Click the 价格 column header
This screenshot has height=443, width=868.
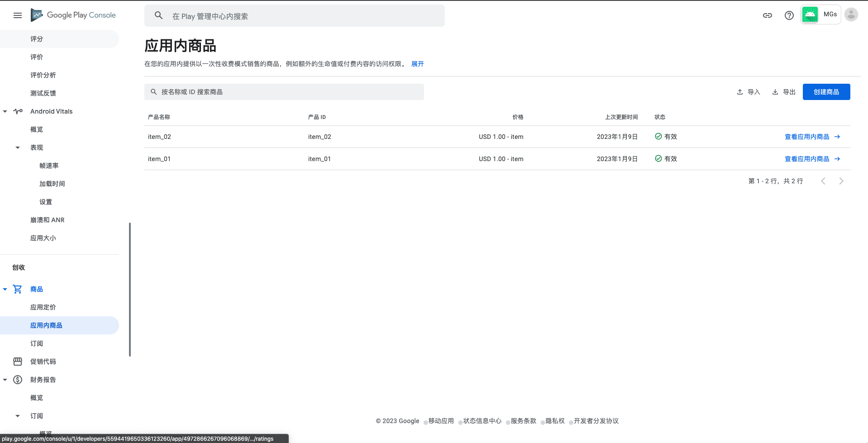point(518,117)
